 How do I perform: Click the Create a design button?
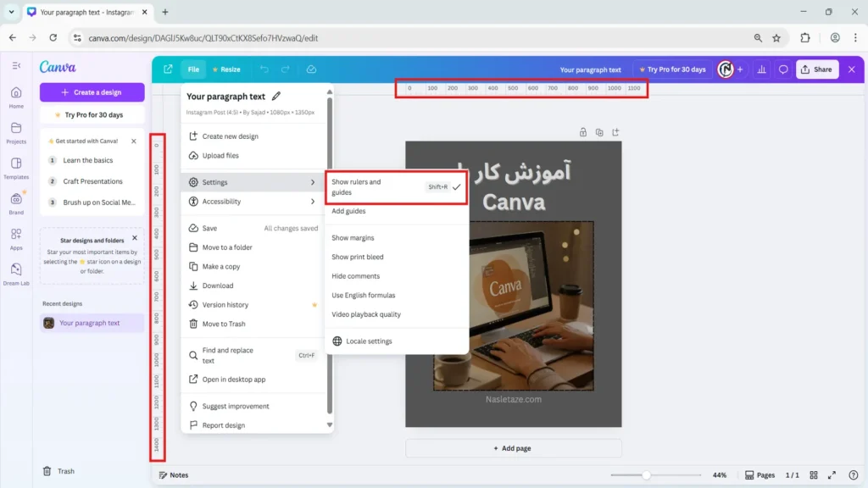(x=92, y=92)
